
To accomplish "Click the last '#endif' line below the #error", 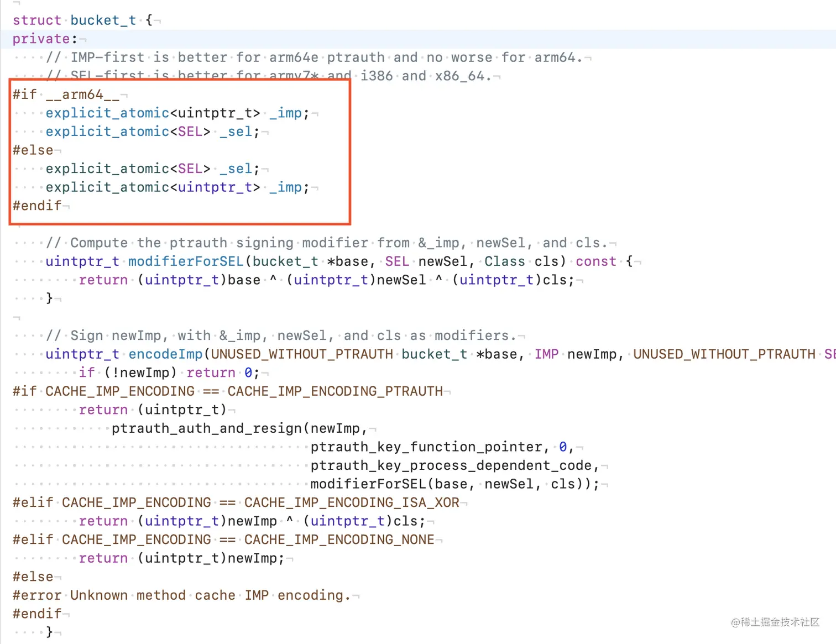I will tap(37, 614).
